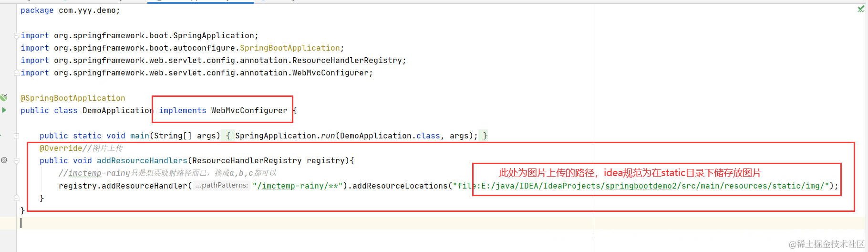Image resolution: width=868 pixels, height=252 pixels.
Task: Click the gray '//图片上传' comment
Action: [x=103, y=148]
